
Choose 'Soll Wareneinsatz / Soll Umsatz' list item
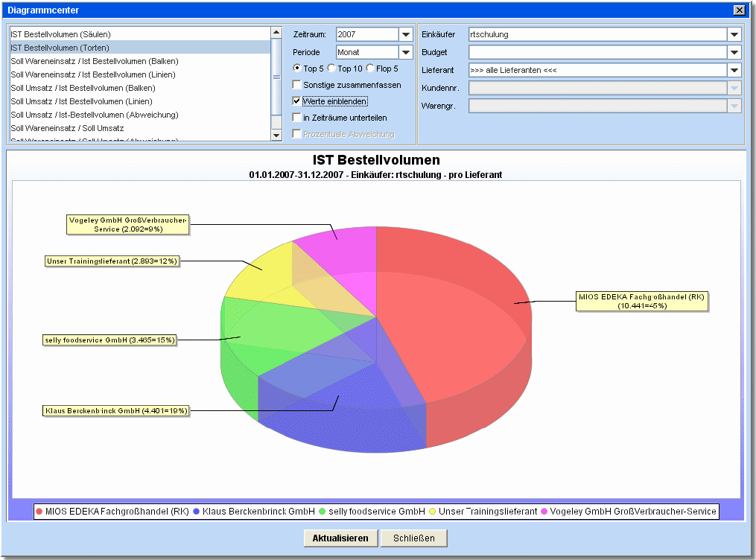pos(67,128)
